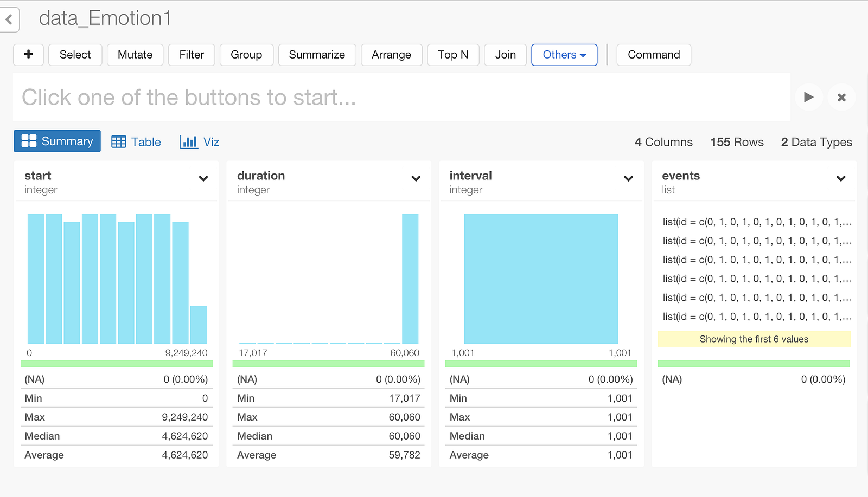Click the back arrow icon
The width and height of the screenshot is (868, 497).
9,20
